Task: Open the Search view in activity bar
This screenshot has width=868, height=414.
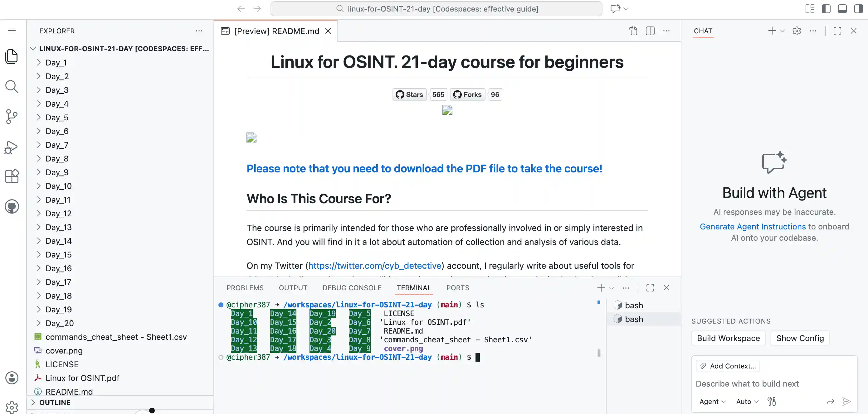Action: coord(12,86)
